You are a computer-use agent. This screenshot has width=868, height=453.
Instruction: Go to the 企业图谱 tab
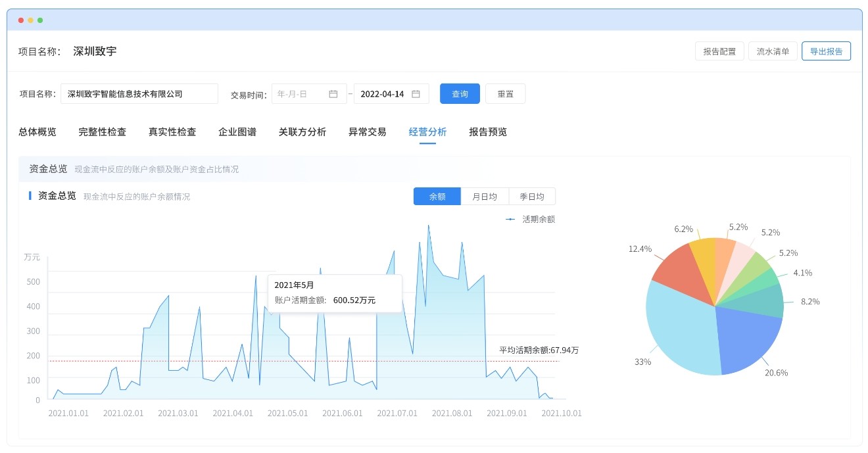coord(237,132)
